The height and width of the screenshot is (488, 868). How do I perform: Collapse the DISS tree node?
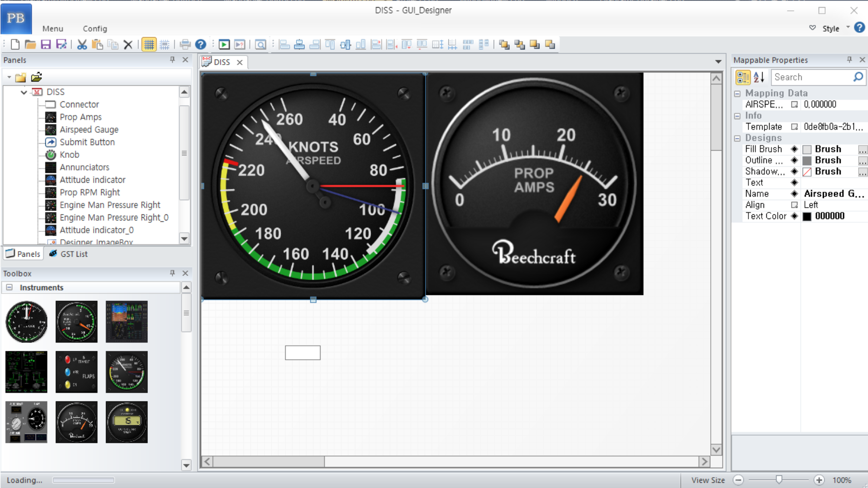[x=24, y=92]
